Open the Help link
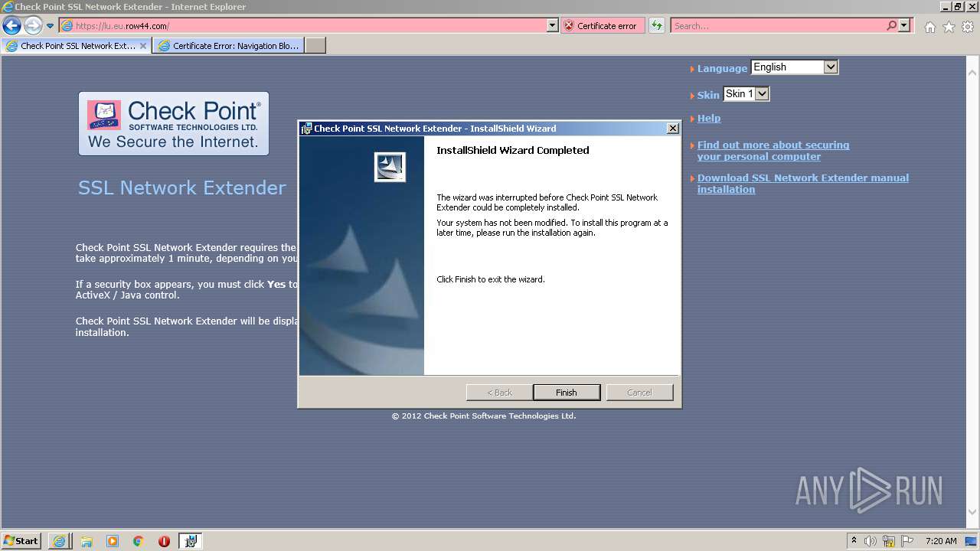This screenshot has height=551, width=980. [709, 119]
